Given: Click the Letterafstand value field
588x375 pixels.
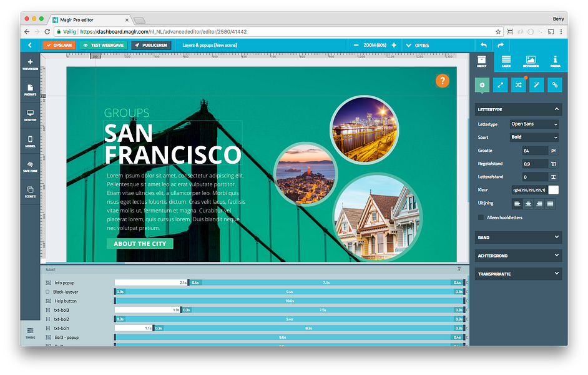Looking at the screenshot, I should click(535, 177).
